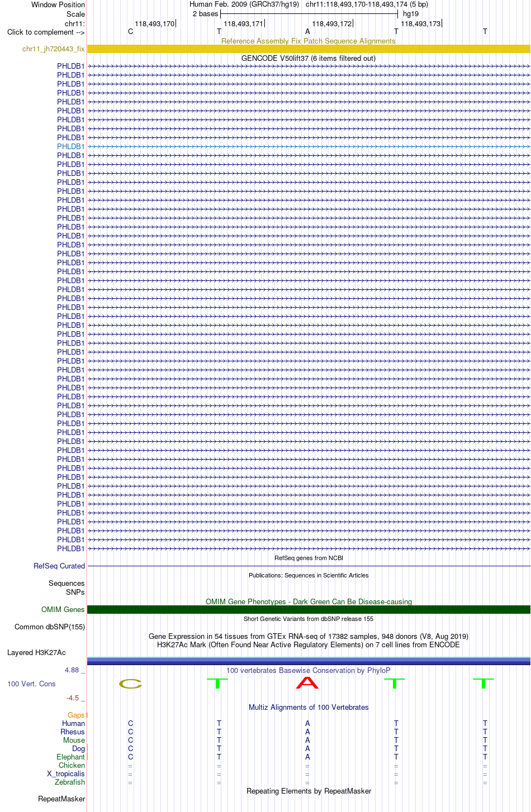This screenshot has width=531, height=812.
Task: Click the 'chr11:' ruler row label
Action: 75,23
